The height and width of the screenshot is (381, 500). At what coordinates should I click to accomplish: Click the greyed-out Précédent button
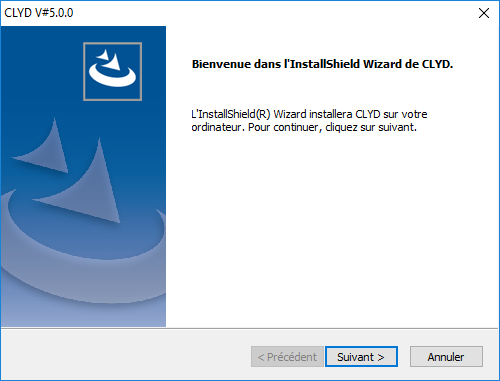(287, 357)
